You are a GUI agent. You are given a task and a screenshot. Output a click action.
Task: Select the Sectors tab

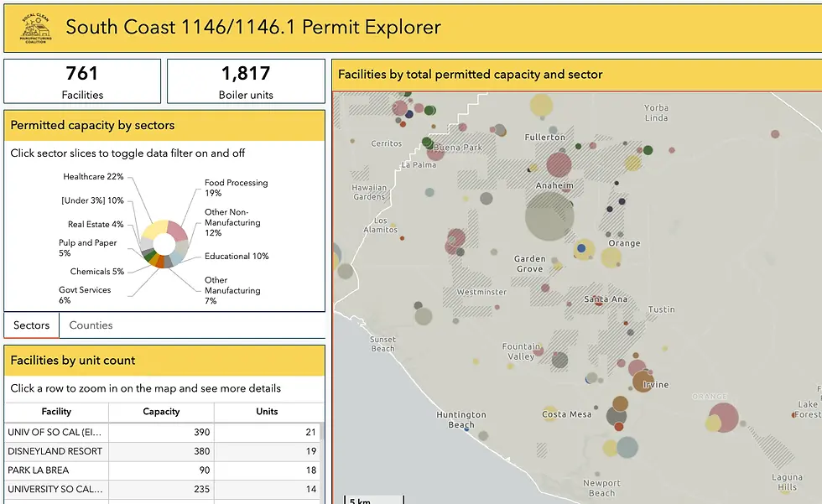tap(32, 325)
